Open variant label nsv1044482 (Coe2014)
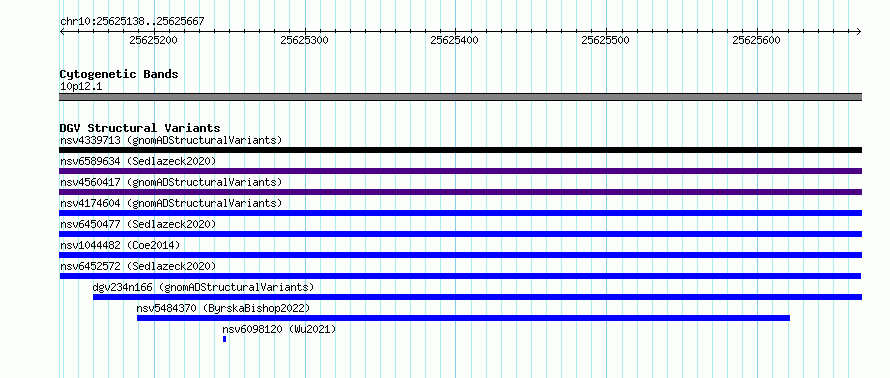The width and height of the screenshot is (890, 378). click(120, 245)
